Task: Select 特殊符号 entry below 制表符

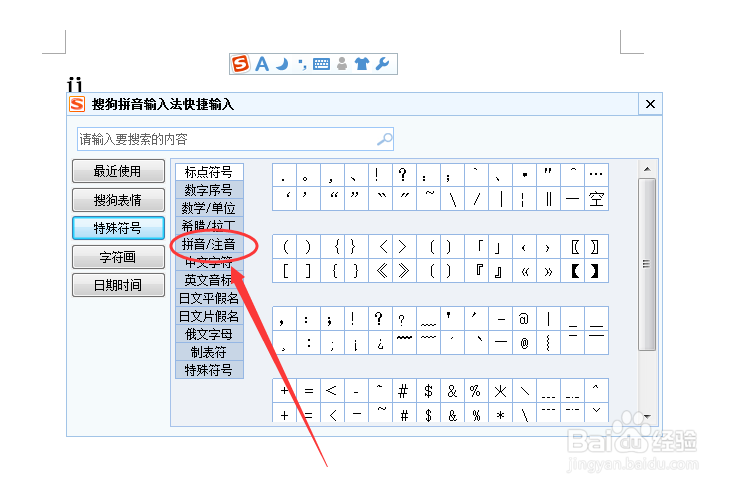Action: pos(209,370)
